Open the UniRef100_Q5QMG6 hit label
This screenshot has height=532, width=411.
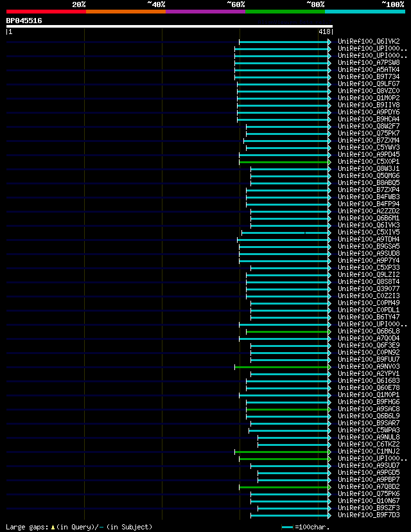pos(369,176)
